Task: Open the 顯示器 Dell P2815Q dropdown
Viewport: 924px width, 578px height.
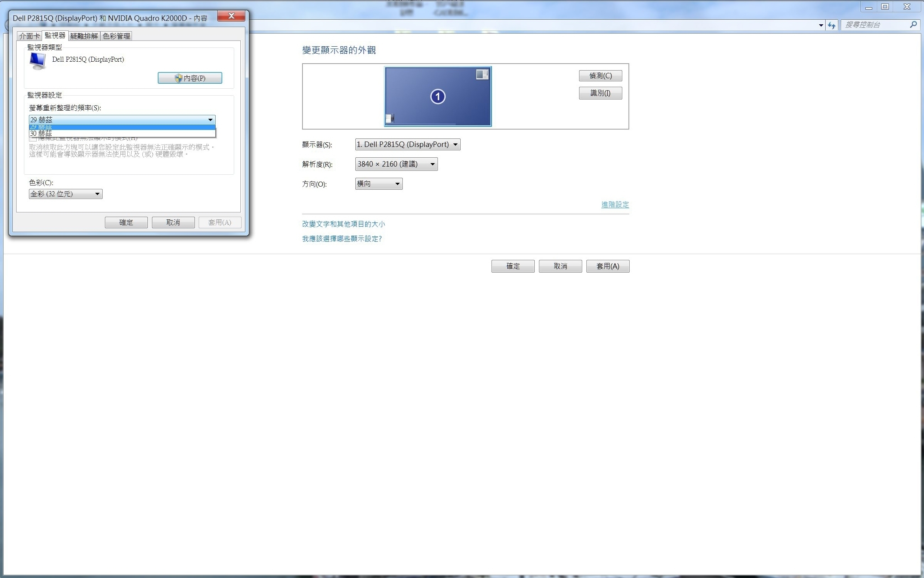Action: point(407,145)
